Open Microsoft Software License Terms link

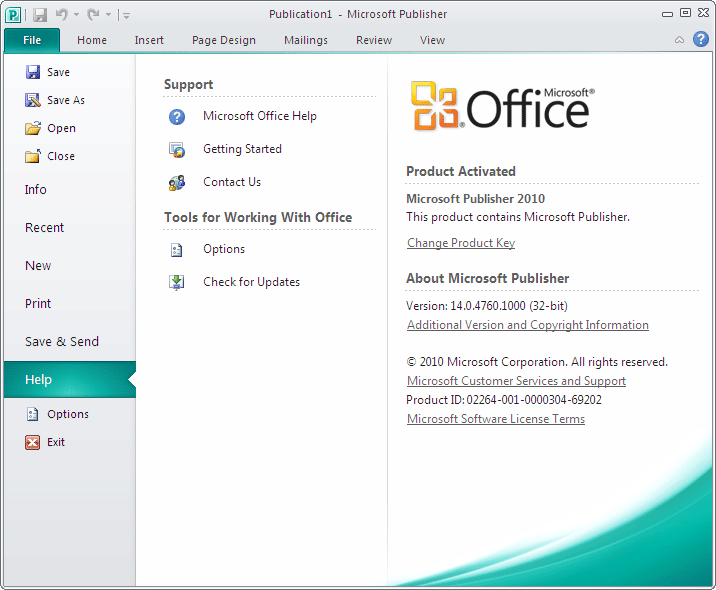click(495, 419)
